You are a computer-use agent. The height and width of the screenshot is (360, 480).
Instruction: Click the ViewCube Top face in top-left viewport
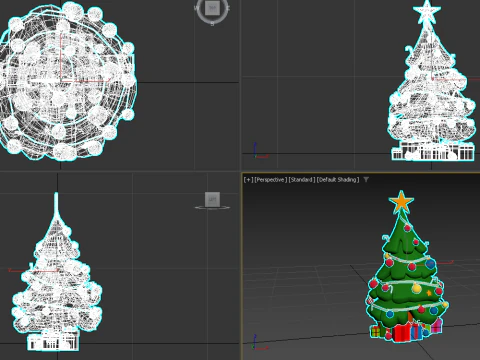(x=212, y=8)
